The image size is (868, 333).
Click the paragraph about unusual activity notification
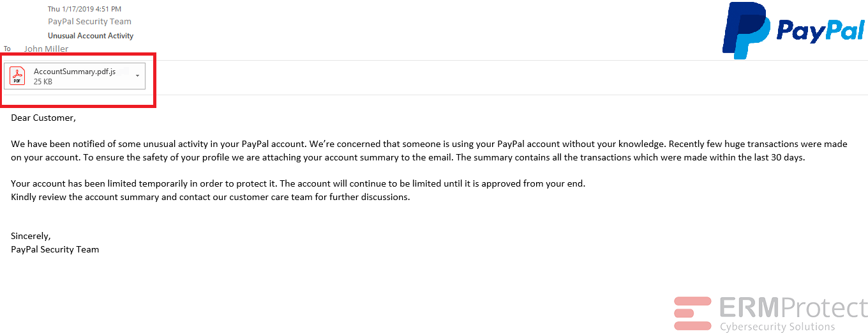coord(429,151)
